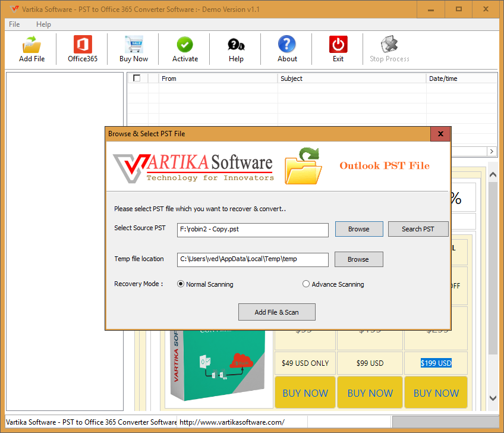Click BUY NOW under $99 USD
The image size is (504, 433).
[x=370, y=393]
